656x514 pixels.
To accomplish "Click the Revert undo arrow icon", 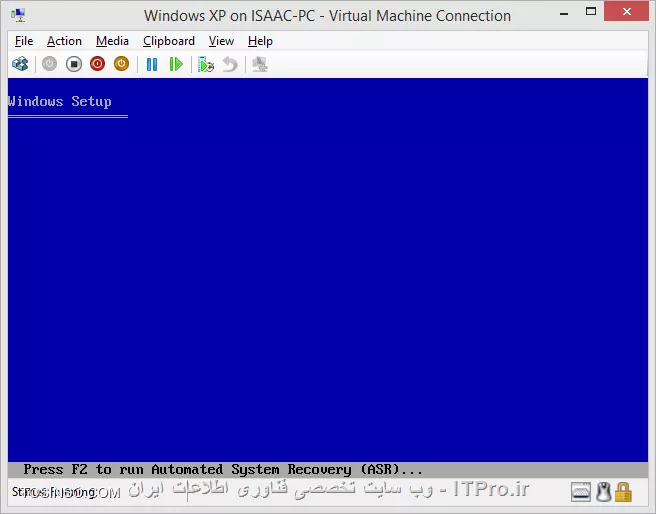I will tap(230, 64).
